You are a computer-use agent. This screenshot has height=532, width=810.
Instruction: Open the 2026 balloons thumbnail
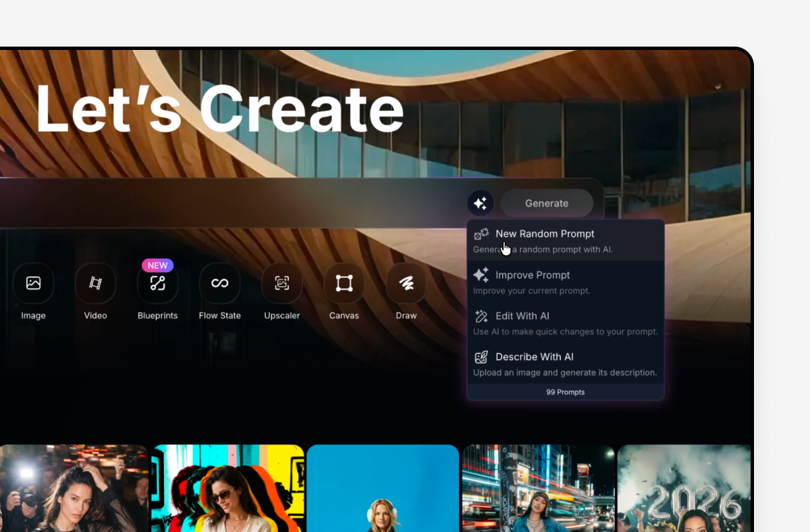[x=684, y=488]
